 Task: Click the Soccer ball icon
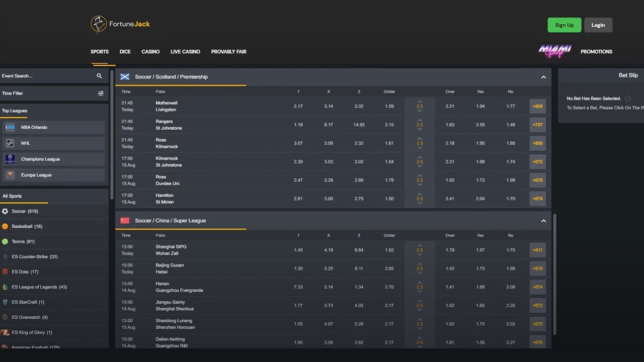[x=5, y=211]
